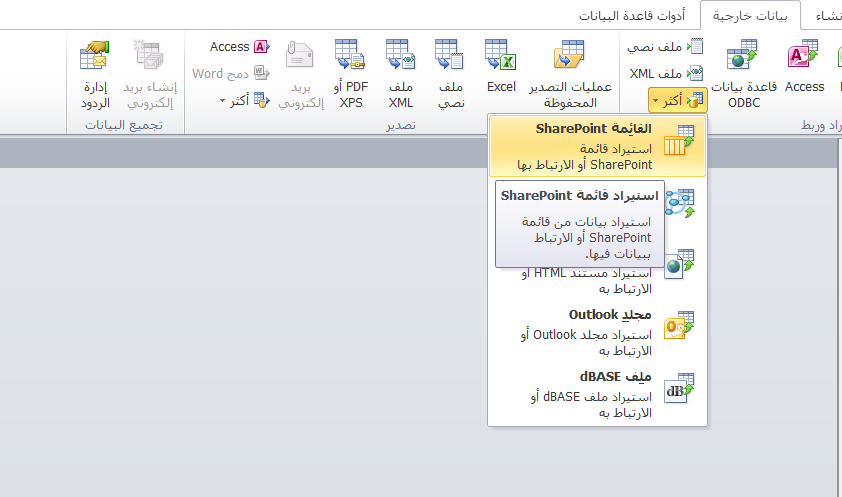Choose القائمة SharePoint menu item
This screenshot has height=497, width=842.
(x=597, y=146)
